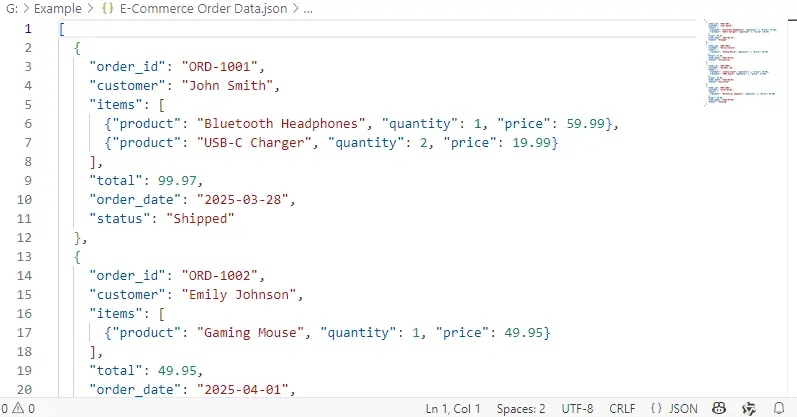Click the 59.99 price value
Screen dimensions: 797x417
point(586,124)
